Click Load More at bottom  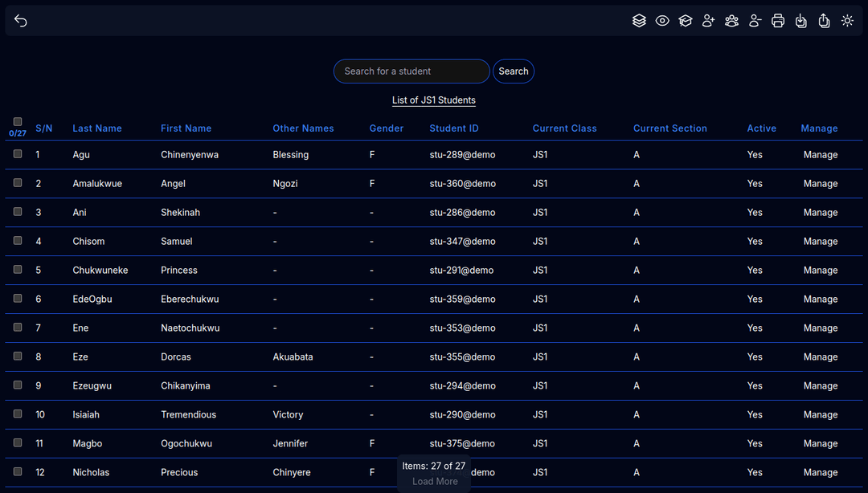pyautogui.click(x=435, y=482)
